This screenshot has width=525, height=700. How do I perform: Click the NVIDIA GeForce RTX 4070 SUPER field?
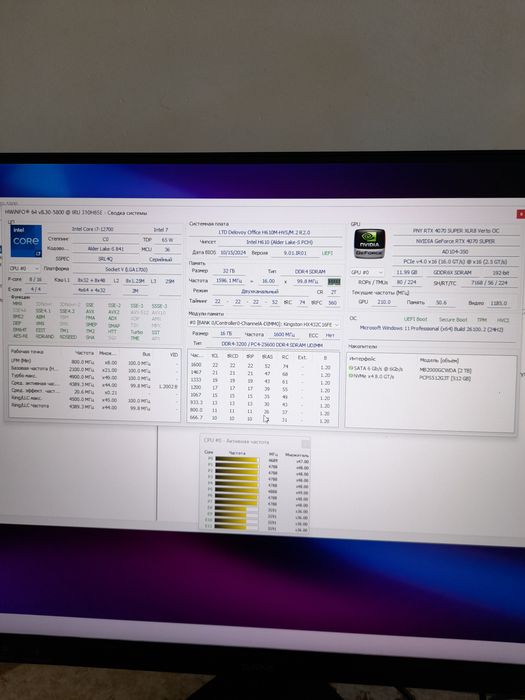click(456, 241)
